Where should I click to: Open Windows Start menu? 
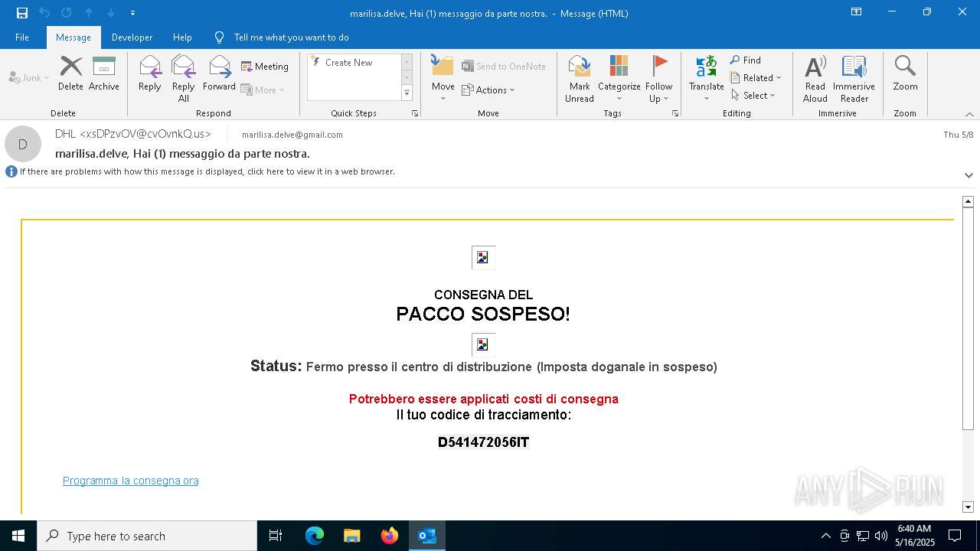(x=18, y=536)
